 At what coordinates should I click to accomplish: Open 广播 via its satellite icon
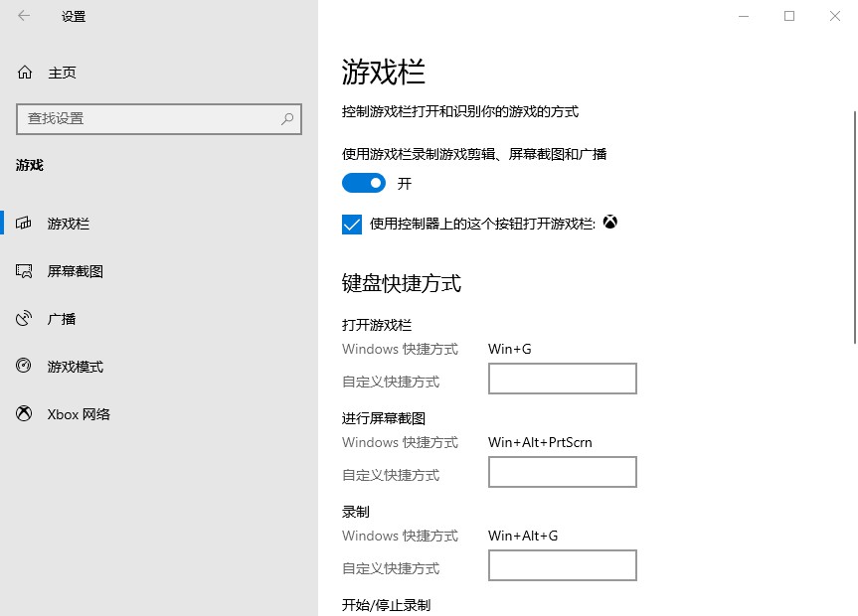click(x=23, y=319)
